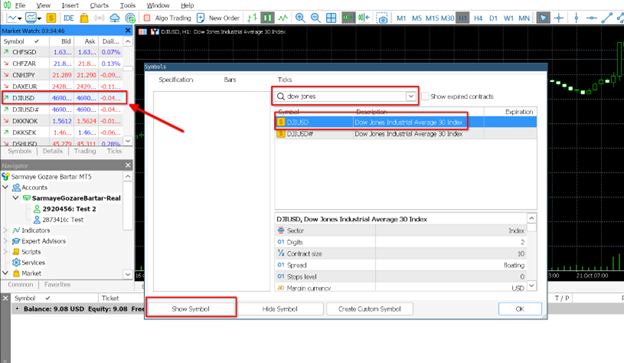Open Favorites tab in Navigator
624x363 pixels.
(57, 284)
